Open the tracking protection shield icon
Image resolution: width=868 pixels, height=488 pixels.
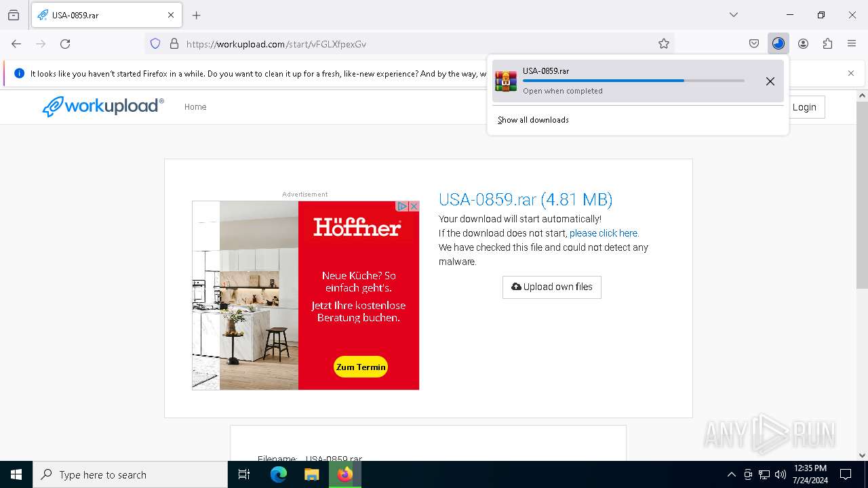[155, 43]
